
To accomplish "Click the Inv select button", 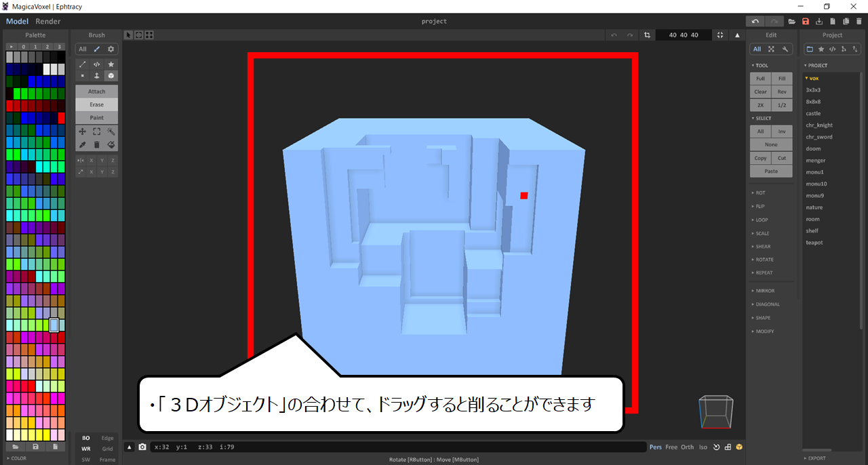I will pos(782,132).
